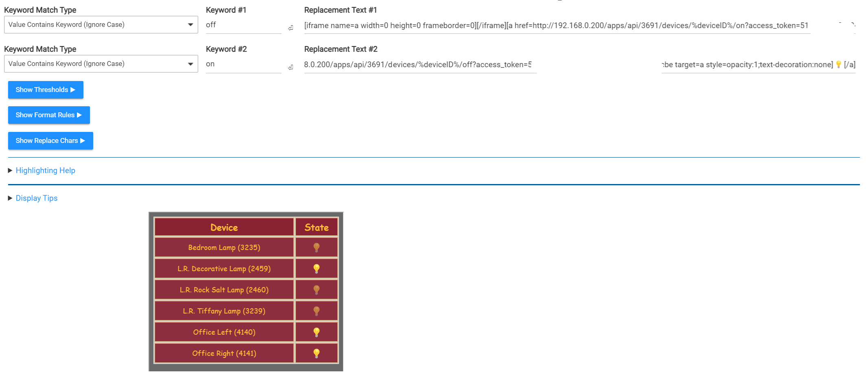Click the State column header
868x386 pixels.
[x=317, y=227]
